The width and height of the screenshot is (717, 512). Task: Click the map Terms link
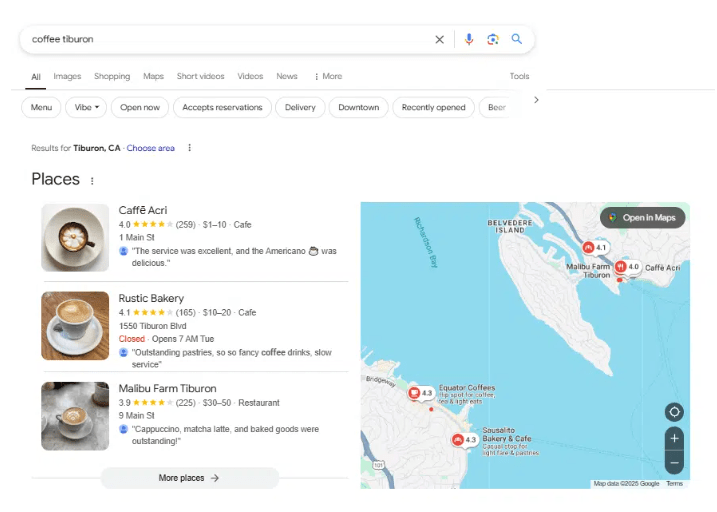click(674, 484)
